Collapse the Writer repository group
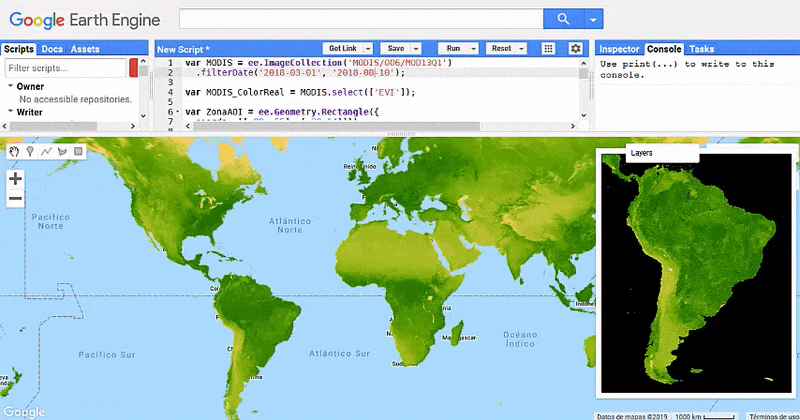 coord(11,111)
